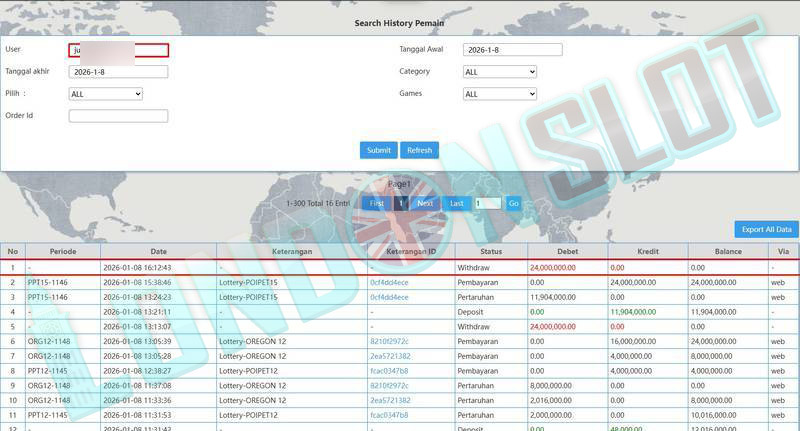
Task: Expand the Pilih dropdown
Action: (106, 94)
